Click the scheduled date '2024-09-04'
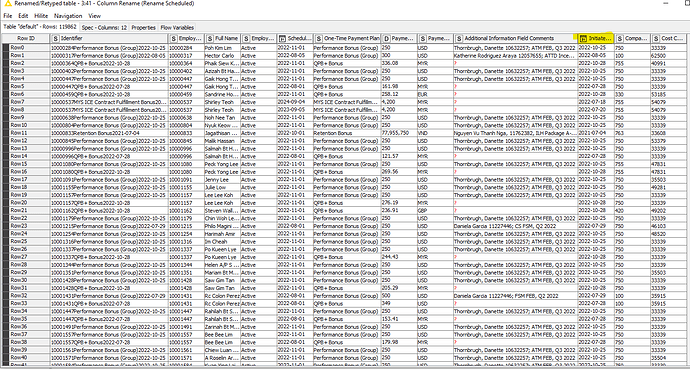The width and height of the screenshot is (690, 369). (x=294, y=102)
